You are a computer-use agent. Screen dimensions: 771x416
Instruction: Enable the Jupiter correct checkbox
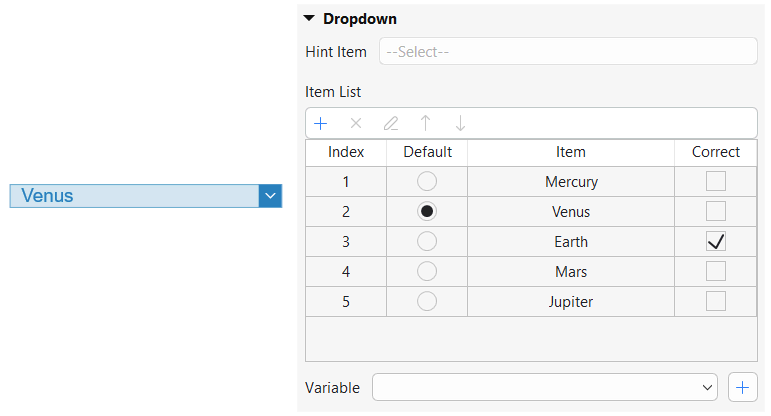click(x=715, y=302)
